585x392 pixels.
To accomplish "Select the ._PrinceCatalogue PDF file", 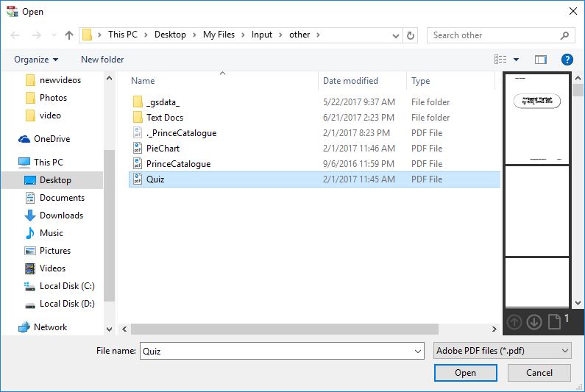I will click(x=314, y=133).
